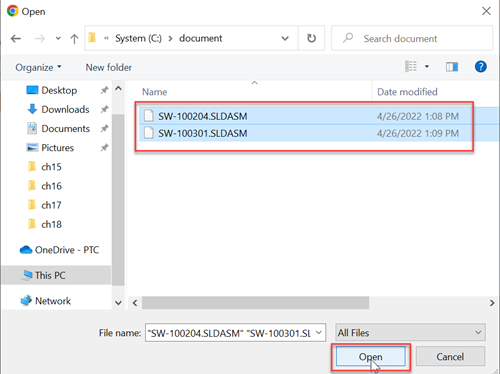This screenshot has height=374, width=500.
Task: Click sidebar scroll-down arrow
Action: click(118, 303)
